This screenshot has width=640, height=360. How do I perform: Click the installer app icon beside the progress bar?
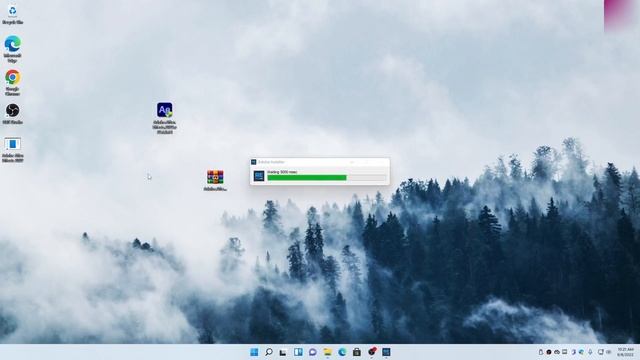(259, 176)
